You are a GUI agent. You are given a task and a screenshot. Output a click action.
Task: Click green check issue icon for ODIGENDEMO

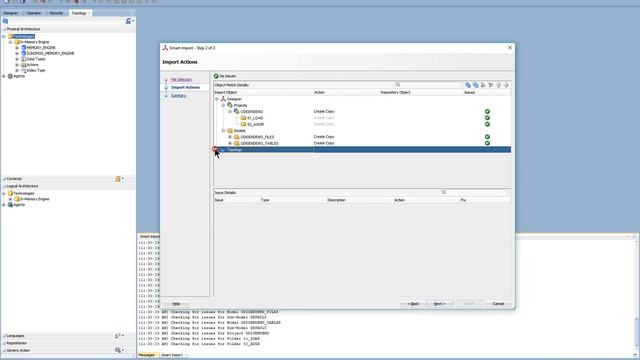point(487,111)
